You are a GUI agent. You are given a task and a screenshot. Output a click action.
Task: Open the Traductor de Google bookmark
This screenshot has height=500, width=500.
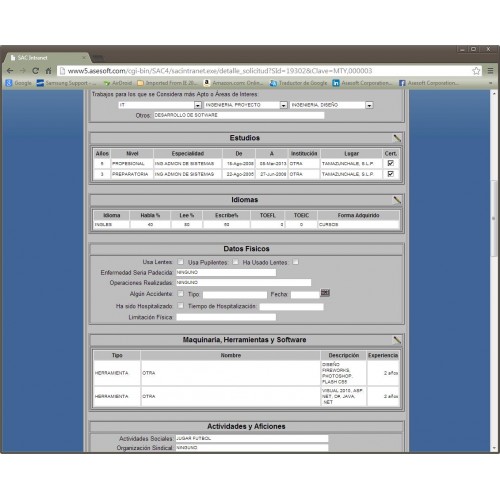[x=298, y=83]
